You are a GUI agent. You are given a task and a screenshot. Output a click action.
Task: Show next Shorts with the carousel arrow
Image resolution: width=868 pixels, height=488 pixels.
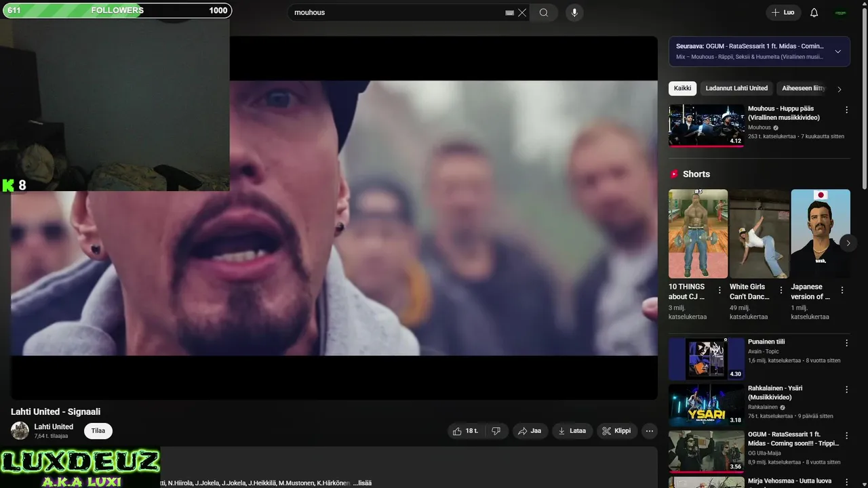(x=848, y=243)
